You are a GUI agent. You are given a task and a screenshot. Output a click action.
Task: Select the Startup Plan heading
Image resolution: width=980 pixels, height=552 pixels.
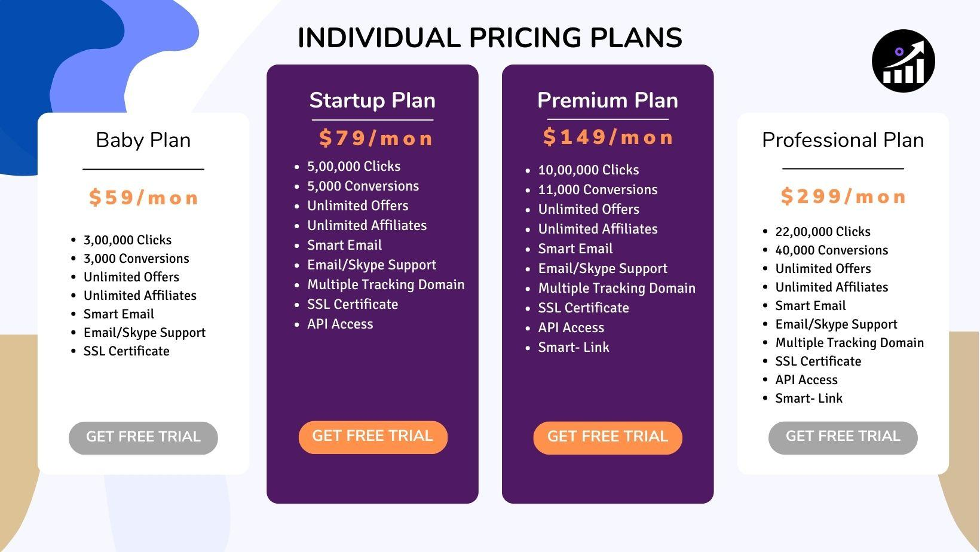click(372, 100)
